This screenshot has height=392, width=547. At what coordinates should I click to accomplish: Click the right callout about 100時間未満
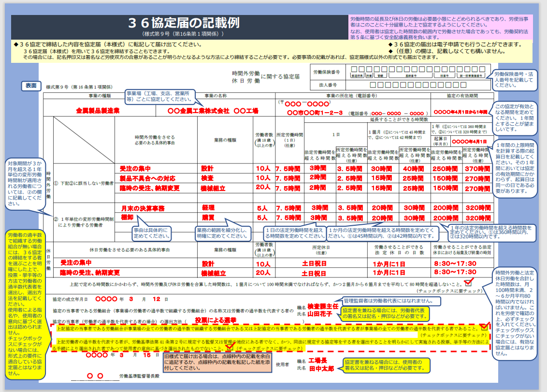pyautogui.click(x=515, y=313)
